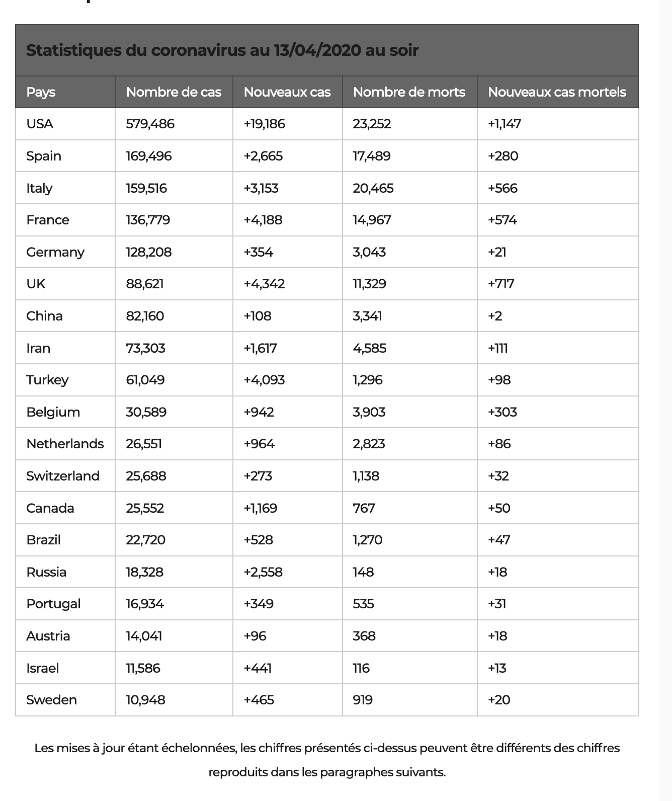Select Germany's new deaths cell +21
Image resolution: width=672 pixels, height=801 pixels.
[x=497, y=252]
